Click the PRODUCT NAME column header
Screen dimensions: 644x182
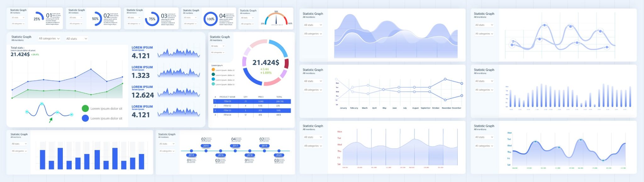pos(227,97)
